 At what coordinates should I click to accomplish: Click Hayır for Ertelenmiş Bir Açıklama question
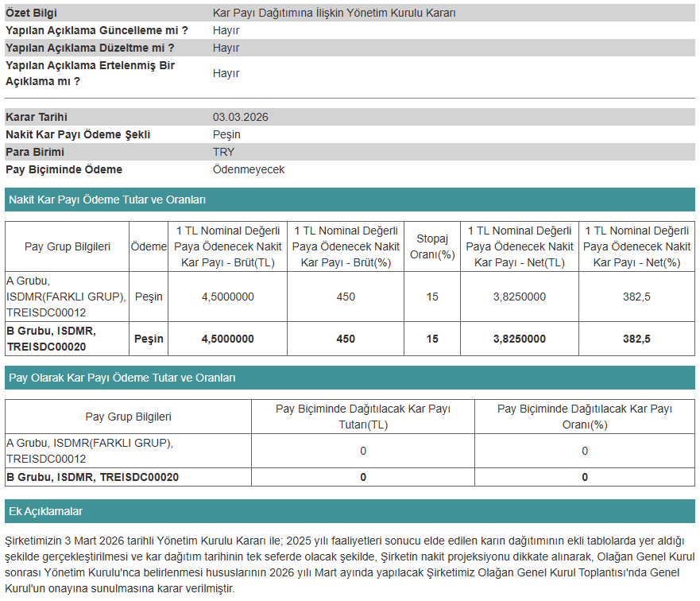coord(223,72)
